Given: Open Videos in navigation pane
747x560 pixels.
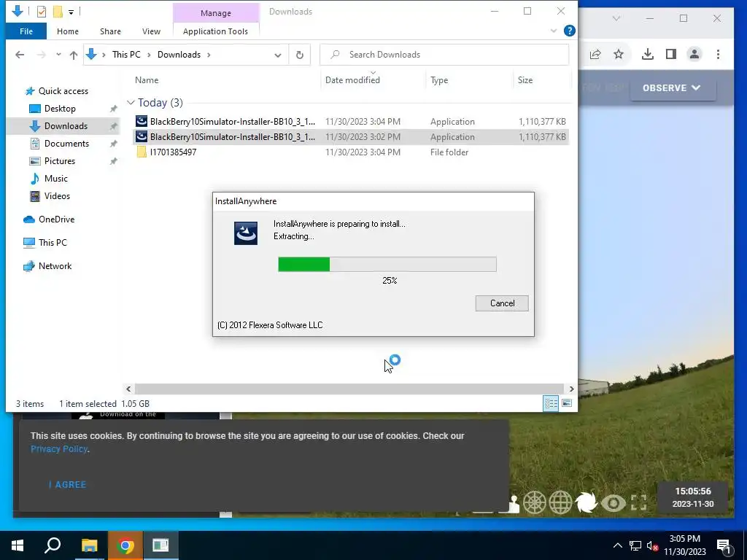Looking at the screenshot, I should coord(57,196).
